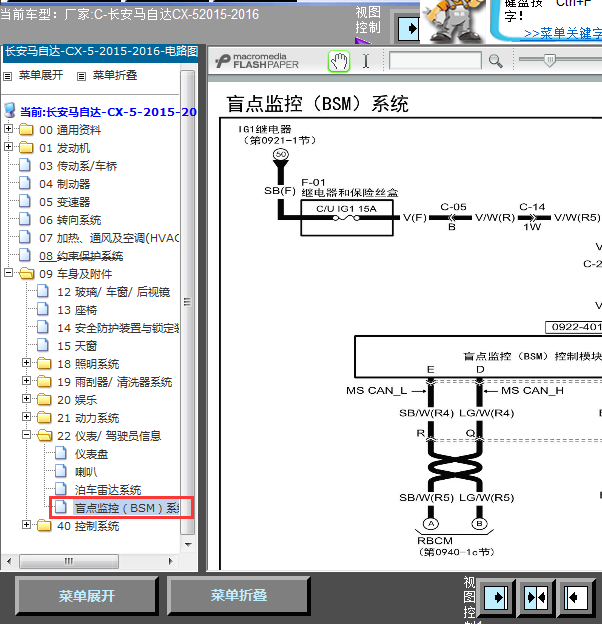Adjust the FlashPaper zoom slider

(549, 60)
